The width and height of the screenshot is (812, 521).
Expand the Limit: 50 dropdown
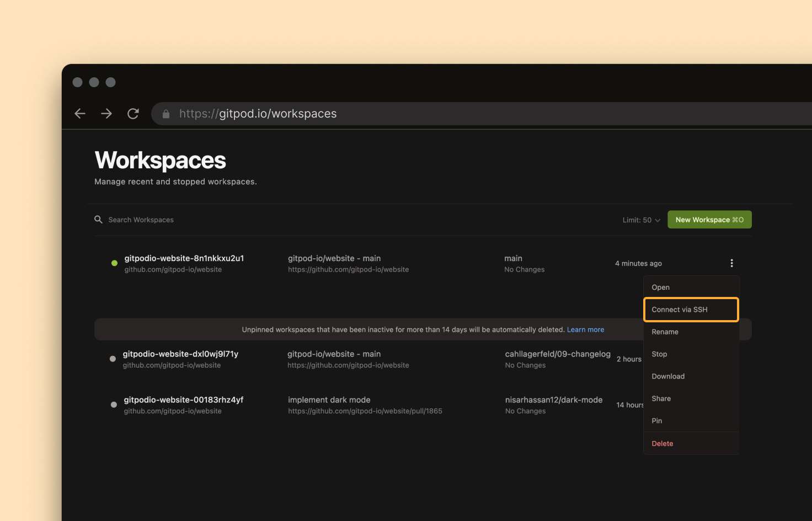pyautogui.click(x=641, y=220)
